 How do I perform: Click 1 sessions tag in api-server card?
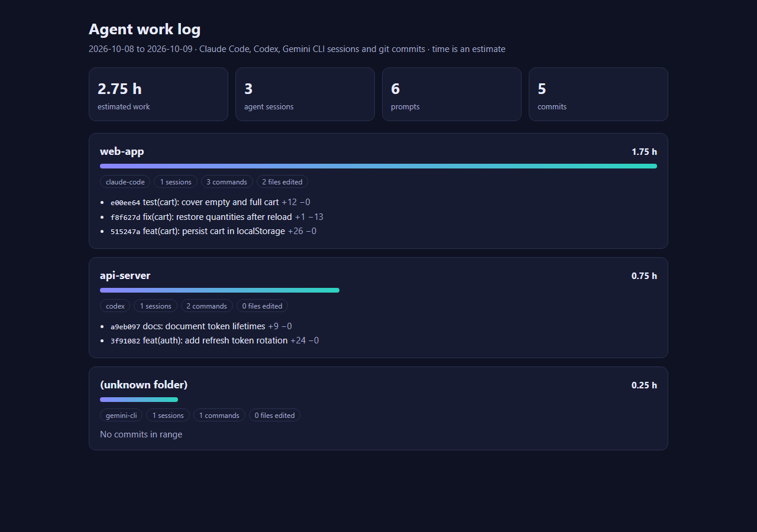(x=156, y=306)
